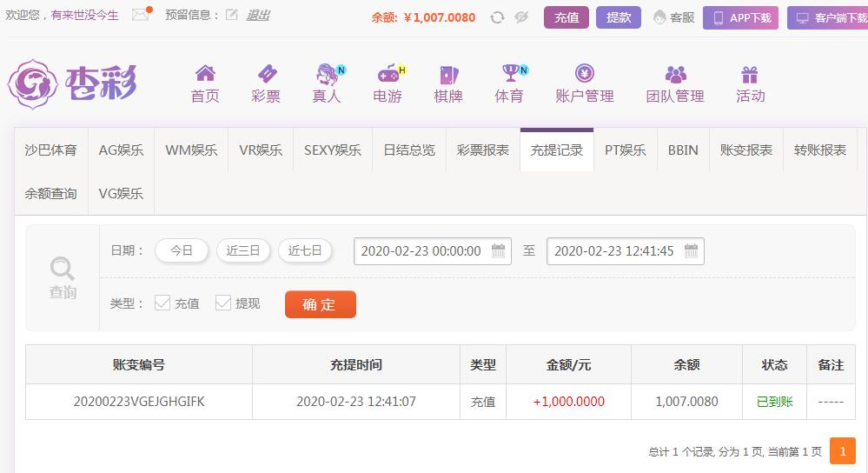Open start date calendar picker
The image size is (868, 473).
click(498, 251)
